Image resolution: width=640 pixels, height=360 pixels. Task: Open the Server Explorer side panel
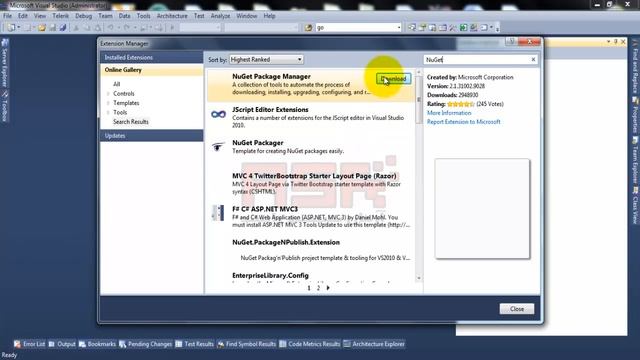point(5,63)
